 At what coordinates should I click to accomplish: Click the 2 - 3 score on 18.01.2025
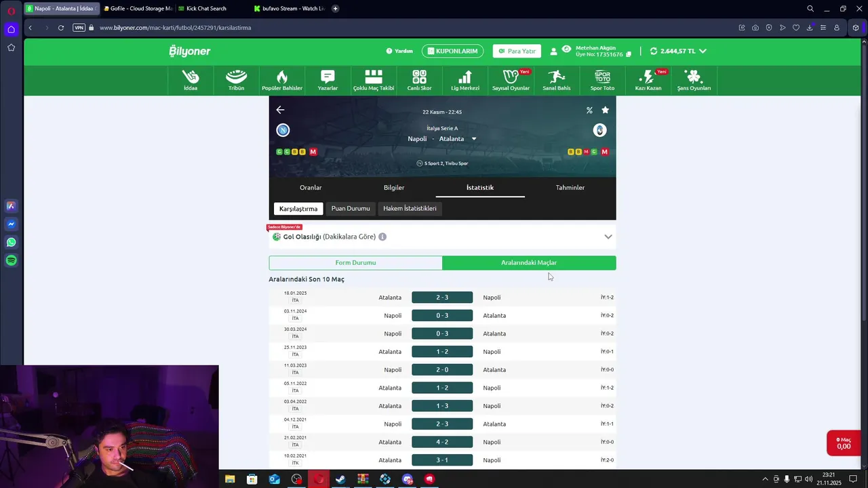442,298
